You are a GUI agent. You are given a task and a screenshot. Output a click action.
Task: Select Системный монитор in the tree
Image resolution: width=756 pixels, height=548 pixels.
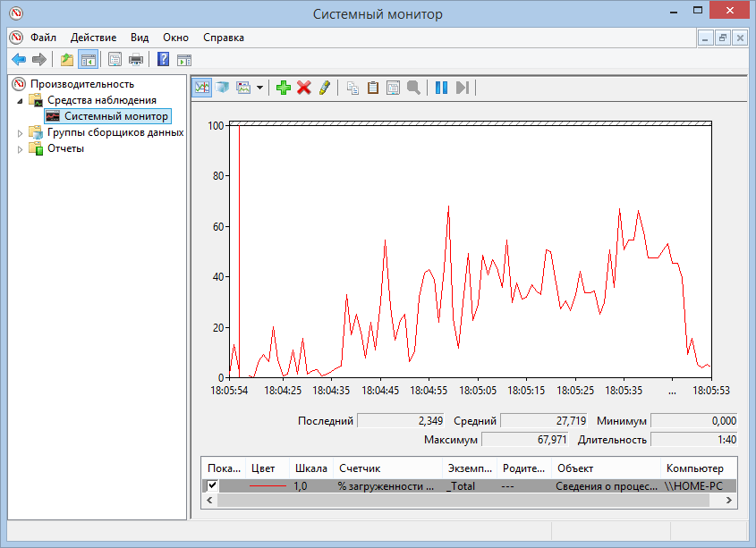click(115, 116)
